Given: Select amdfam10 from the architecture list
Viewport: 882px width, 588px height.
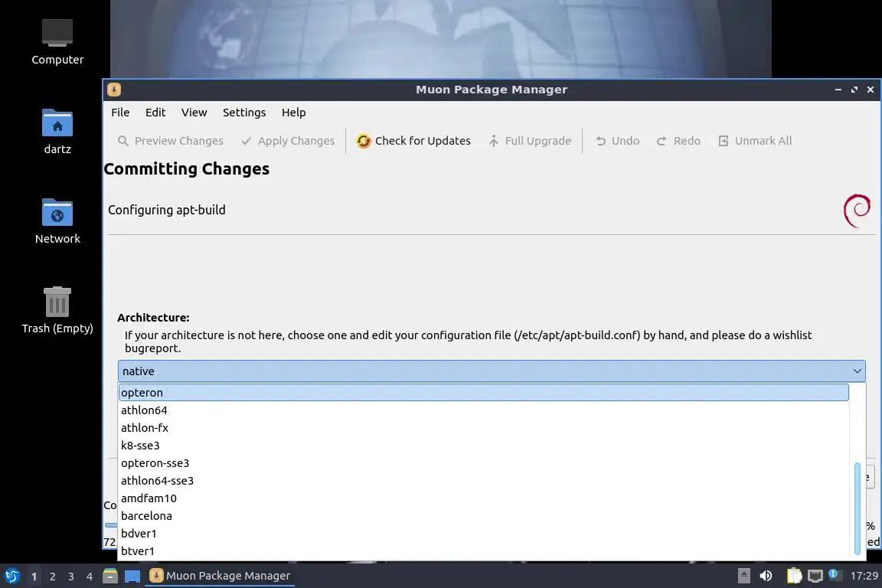Looking at the screenshot, I should (483, 498).
